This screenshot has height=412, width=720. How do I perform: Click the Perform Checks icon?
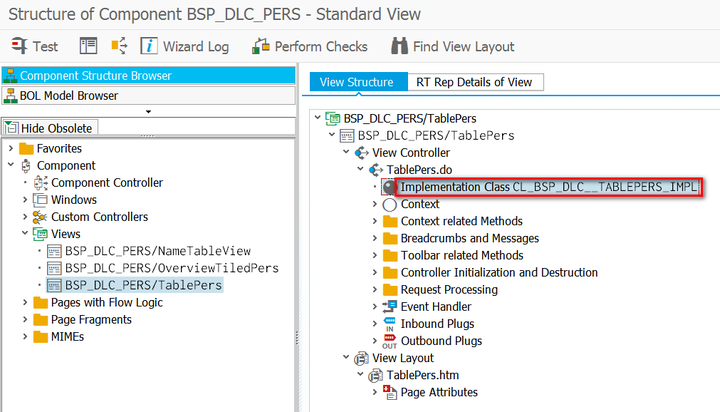point(260,46)
